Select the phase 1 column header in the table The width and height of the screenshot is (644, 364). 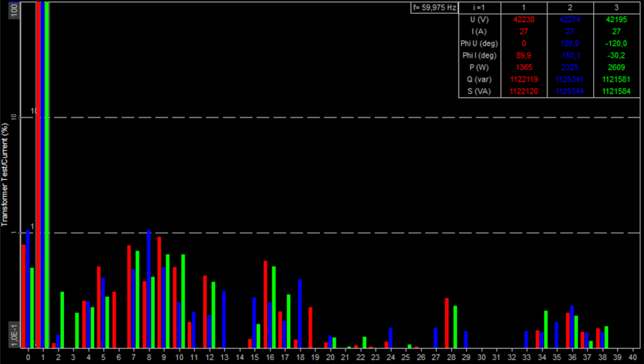tap(524, 8)
